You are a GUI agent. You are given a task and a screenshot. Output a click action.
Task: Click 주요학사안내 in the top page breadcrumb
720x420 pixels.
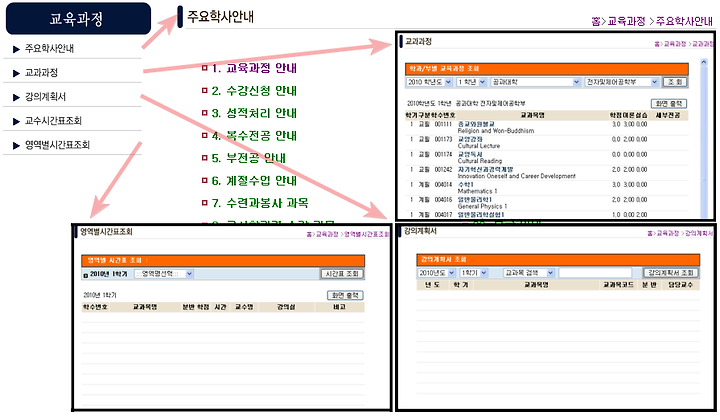pos(684,21)
